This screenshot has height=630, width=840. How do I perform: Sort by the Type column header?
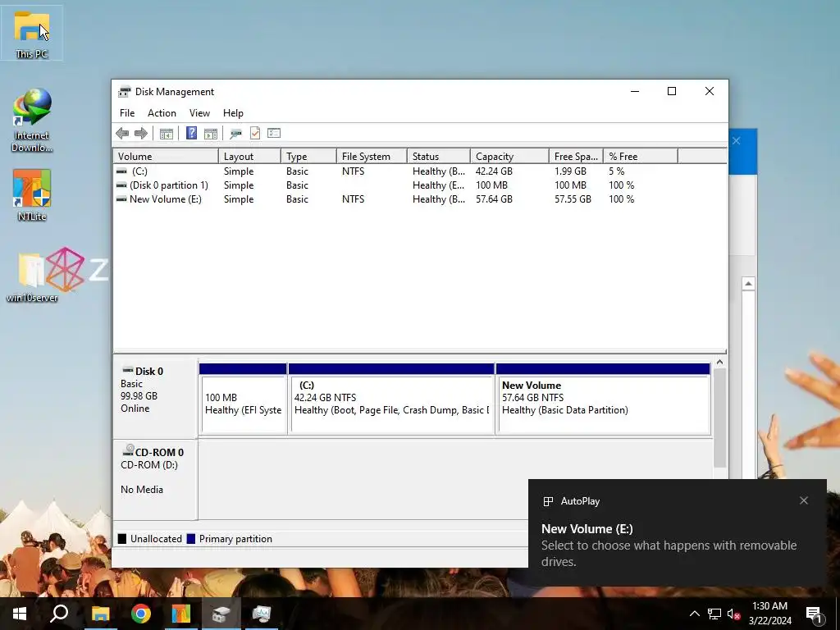[308, 157]
